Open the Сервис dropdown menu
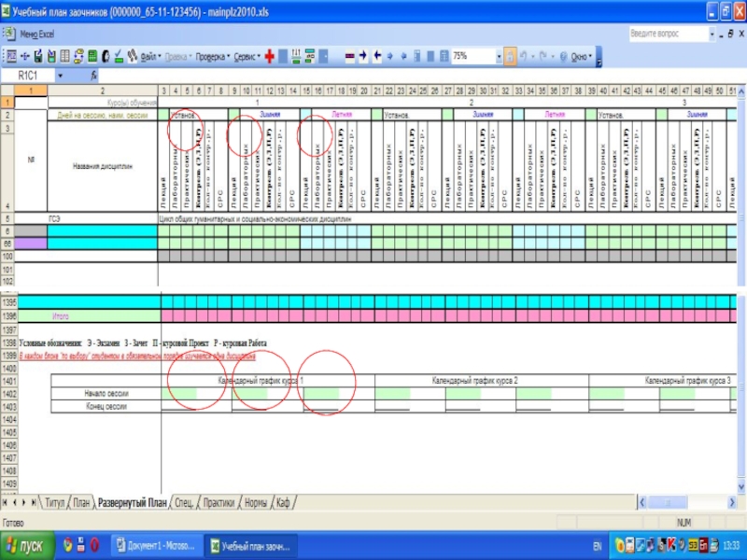 click(x=247, y=56)
